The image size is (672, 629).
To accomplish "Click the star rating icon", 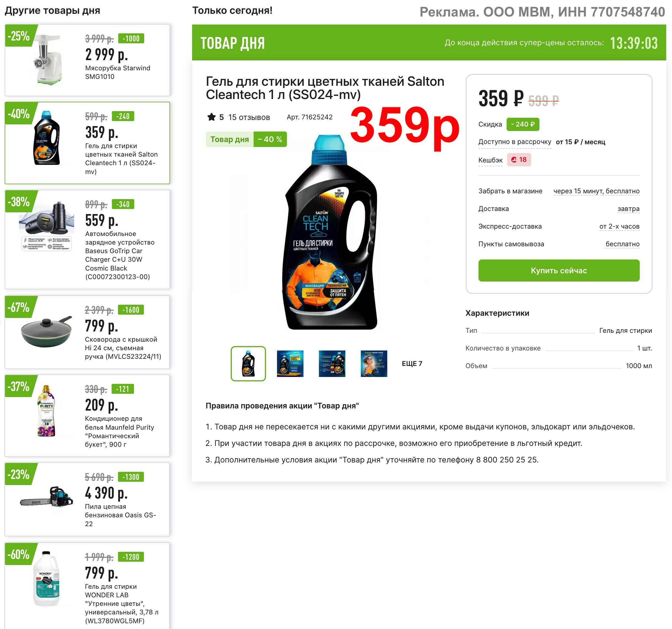I will [x=211, y=117].
